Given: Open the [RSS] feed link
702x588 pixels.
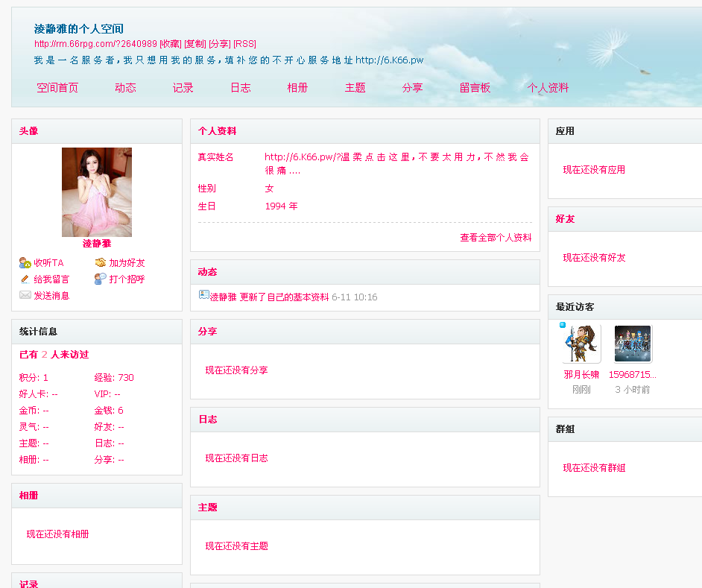Looking at the screenshot, I should pyautogui.click(x=245, y=44).
